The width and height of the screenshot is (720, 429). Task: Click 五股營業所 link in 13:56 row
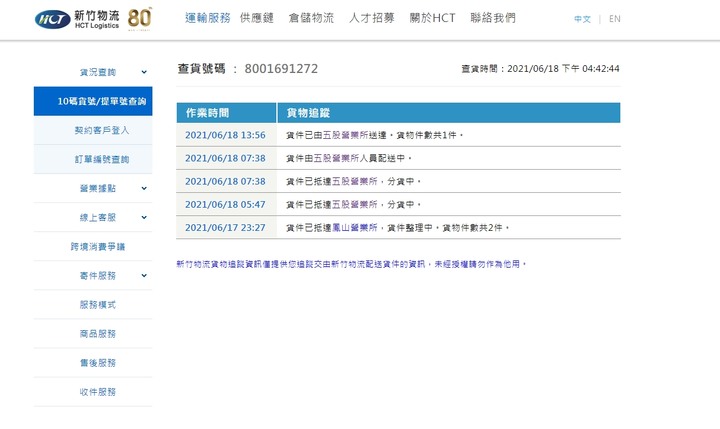pyautogui.click(x=345, y=135)
